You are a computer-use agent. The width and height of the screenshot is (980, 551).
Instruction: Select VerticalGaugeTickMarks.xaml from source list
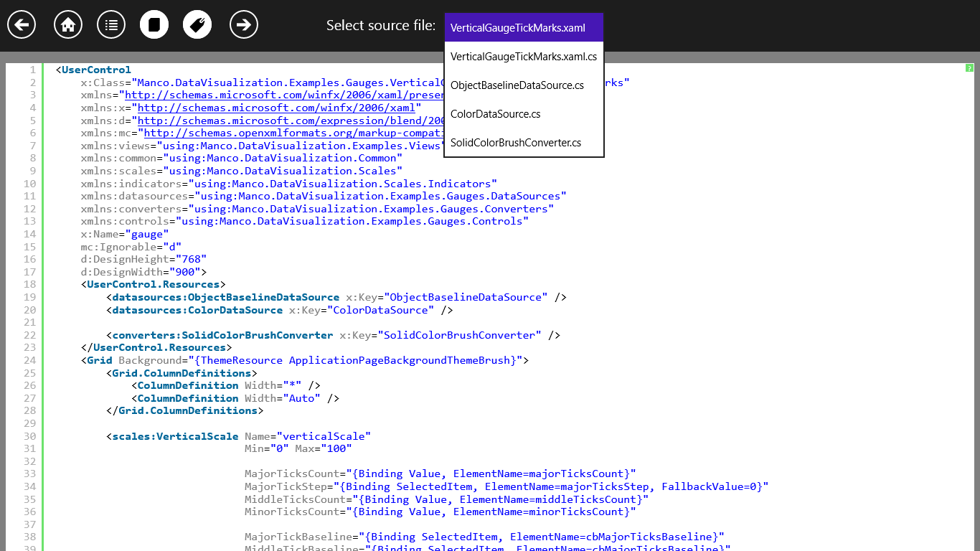coord(524,28)
